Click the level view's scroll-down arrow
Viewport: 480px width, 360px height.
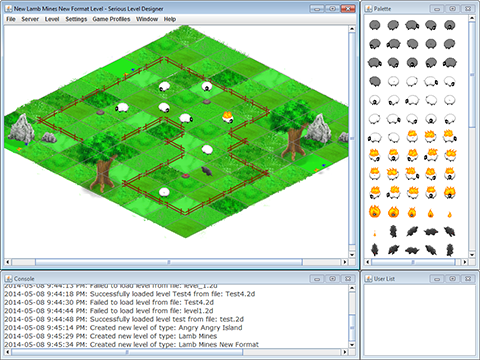tap(352, 255)
